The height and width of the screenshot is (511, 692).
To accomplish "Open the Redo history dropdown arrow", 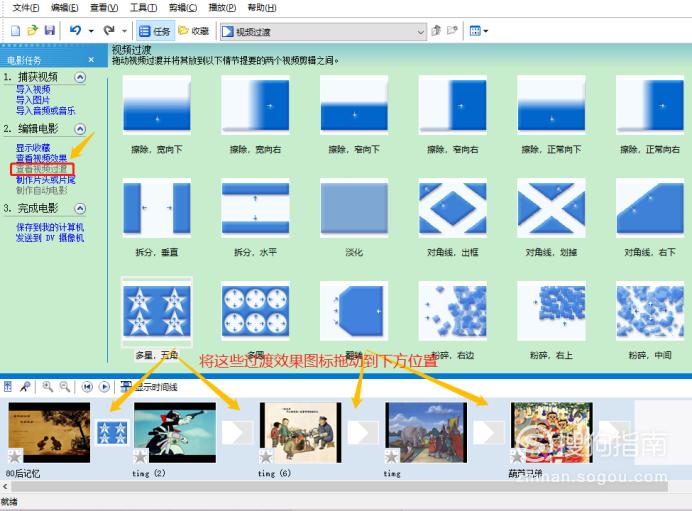I will 124,31.
